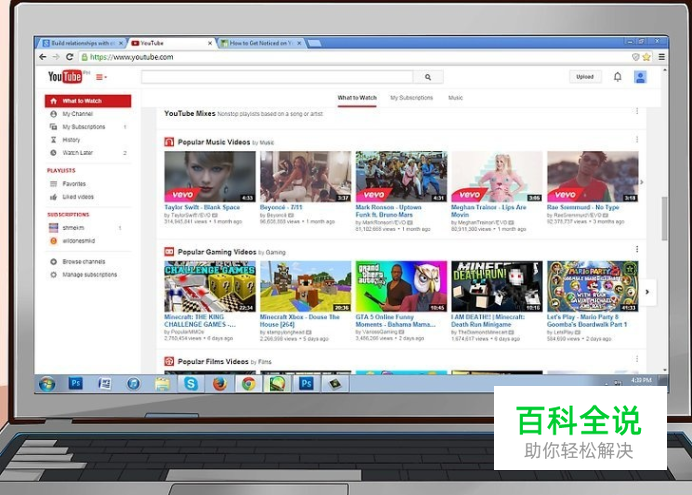The image size is (692, 495).
Task: Open Favorites playlist
Action: (x=74, y=184)
